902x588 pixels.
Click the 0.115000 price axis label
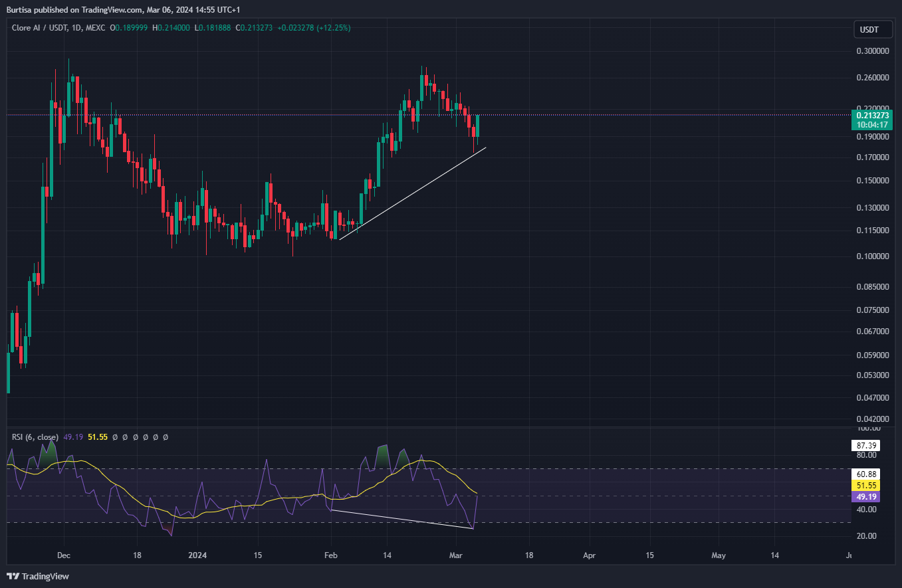pyautogui.click(x=873, y=231)
